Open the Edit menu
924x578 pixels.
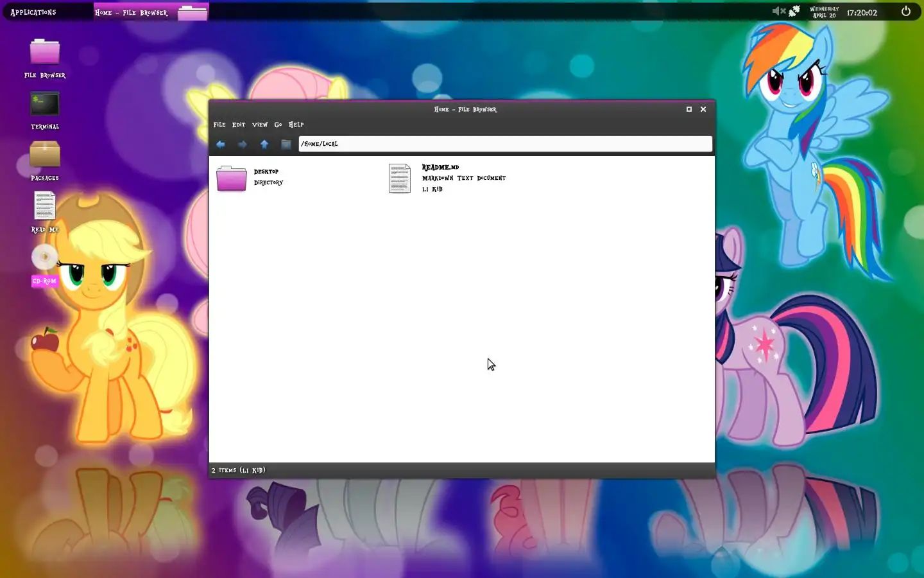pos(239,125)
